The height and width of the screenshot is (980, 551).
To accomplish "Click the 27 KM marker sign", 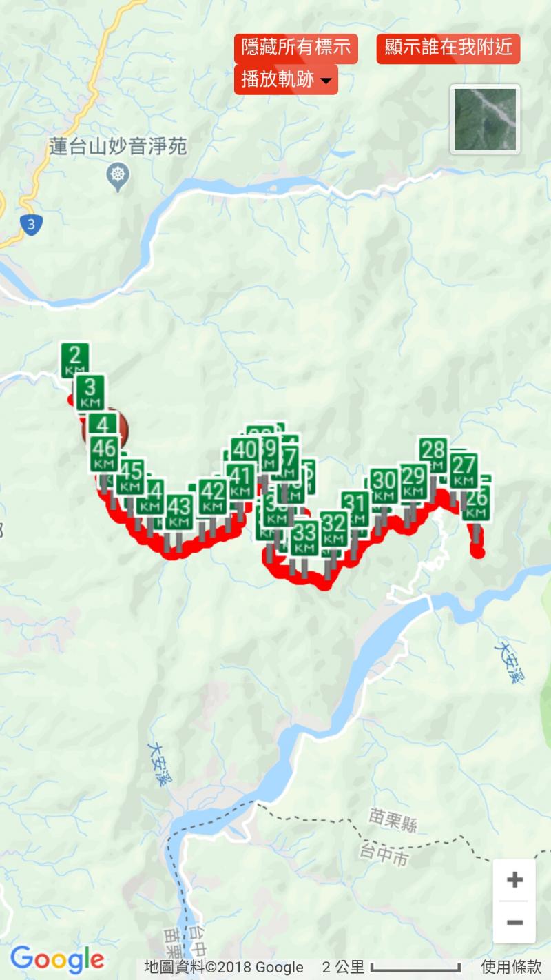I will coord(464,469).
